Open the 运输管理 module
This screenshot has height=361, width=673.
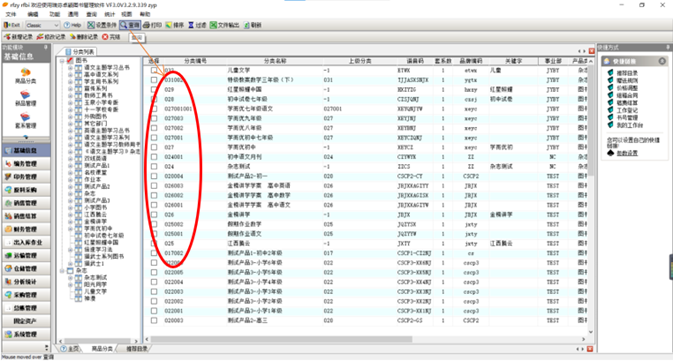tap(26, 255)
